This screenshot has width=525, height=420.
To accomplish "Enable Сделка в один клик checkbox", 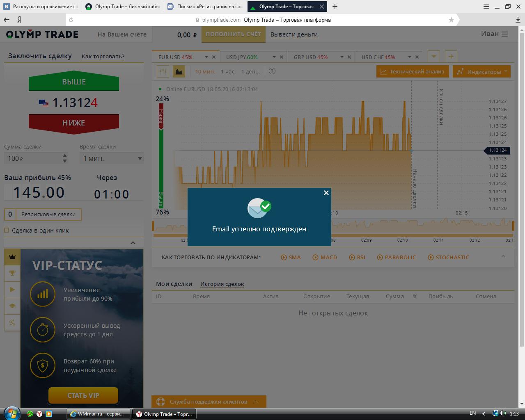I will [x=7, y=230].
